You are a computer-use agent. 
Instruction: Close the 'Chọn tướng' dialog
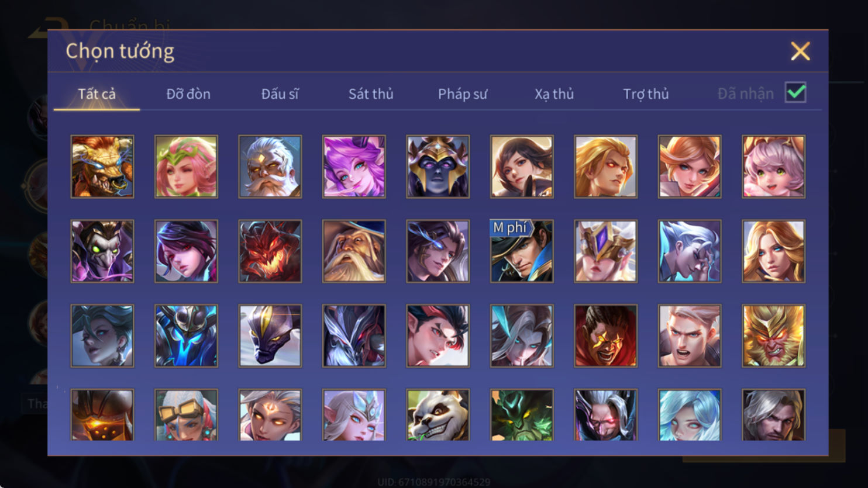pos(800,51)
